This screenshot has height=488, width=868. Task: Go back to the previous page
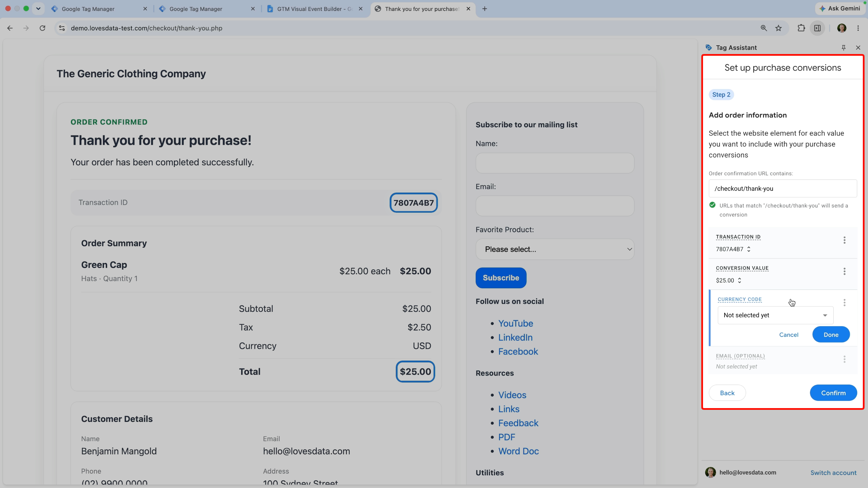tap(10, 28)
